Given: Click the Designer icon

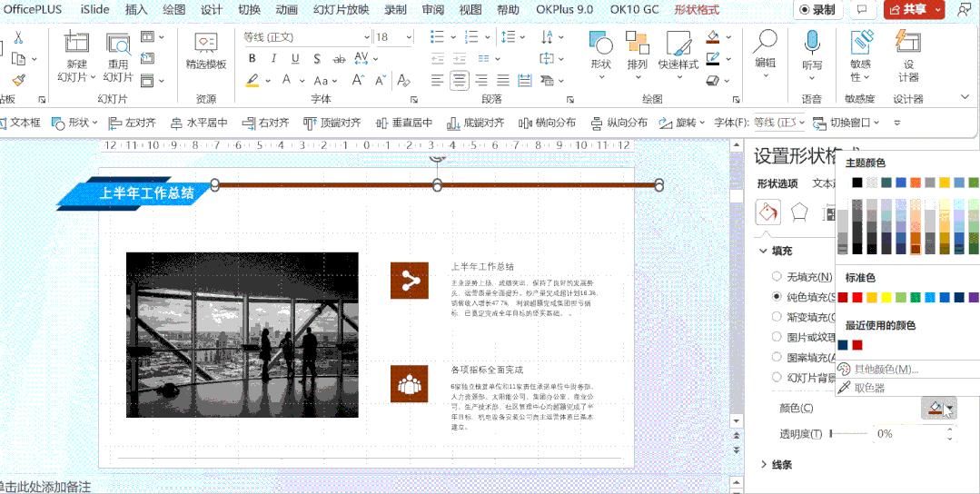Looking at the screenshot, I should [x=908, y=42].
